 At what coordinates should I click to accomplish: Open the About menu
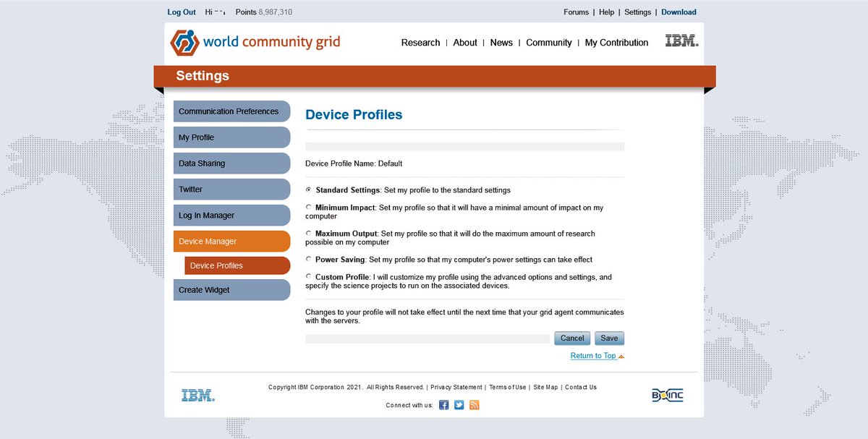pyautogui.click(x=465, y=43)
